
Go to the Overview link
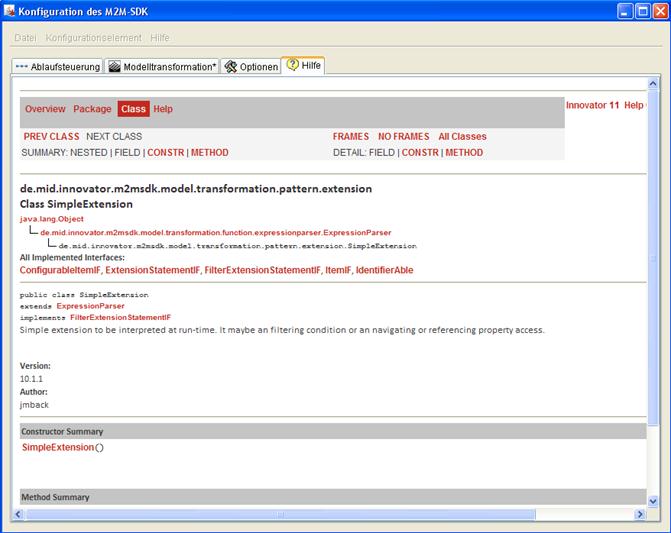coord(45,109)
